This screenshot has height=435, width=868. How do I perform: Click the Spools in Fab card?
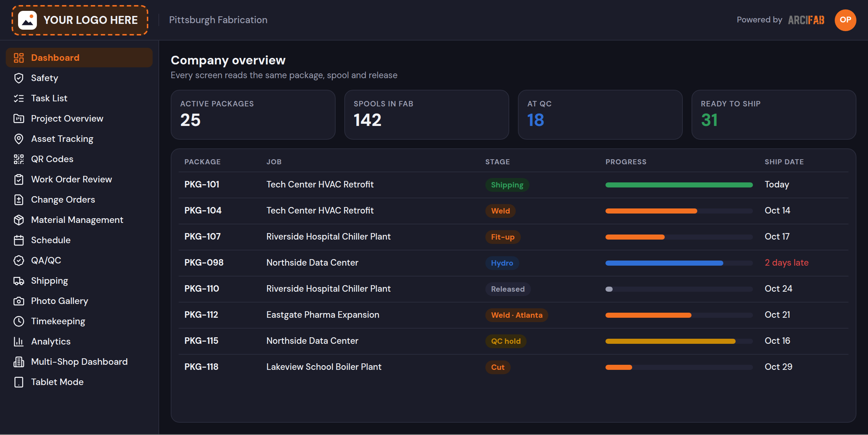pos(427,115)
